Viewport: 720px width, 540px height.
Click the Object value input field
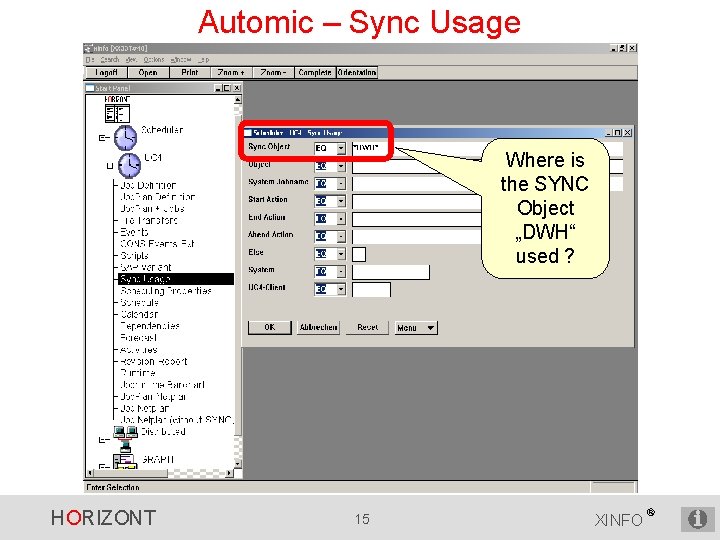(x=487, y=166)
